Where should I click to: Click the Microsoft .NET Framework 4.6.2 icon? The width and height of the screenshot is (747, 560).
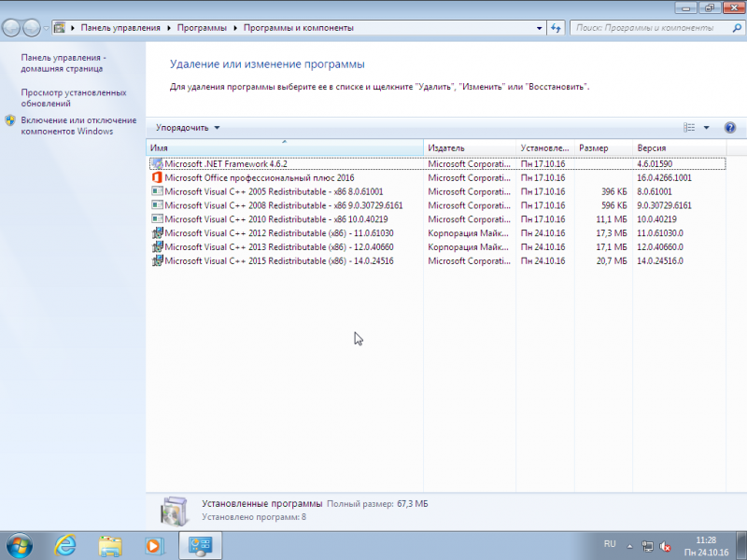coord(157,164)
